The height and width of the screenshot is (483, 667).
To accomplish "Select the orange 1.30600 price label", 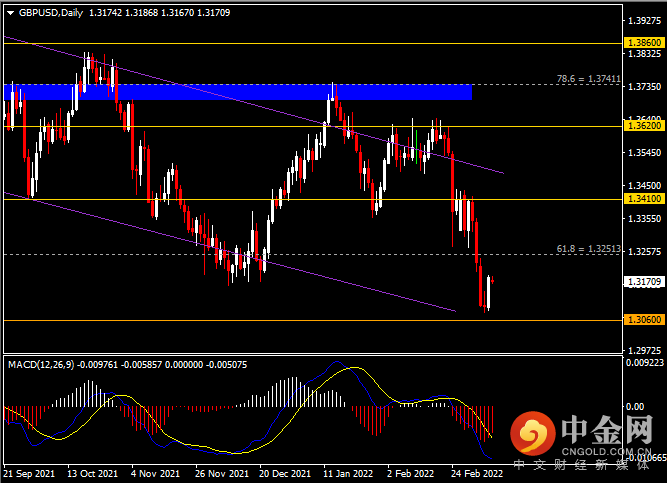I will click(644, 320).
